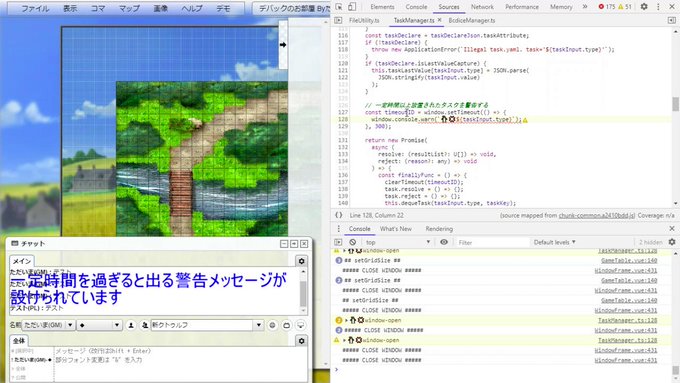
Task: Set breakpoint on line number 128
Action: 343,119
